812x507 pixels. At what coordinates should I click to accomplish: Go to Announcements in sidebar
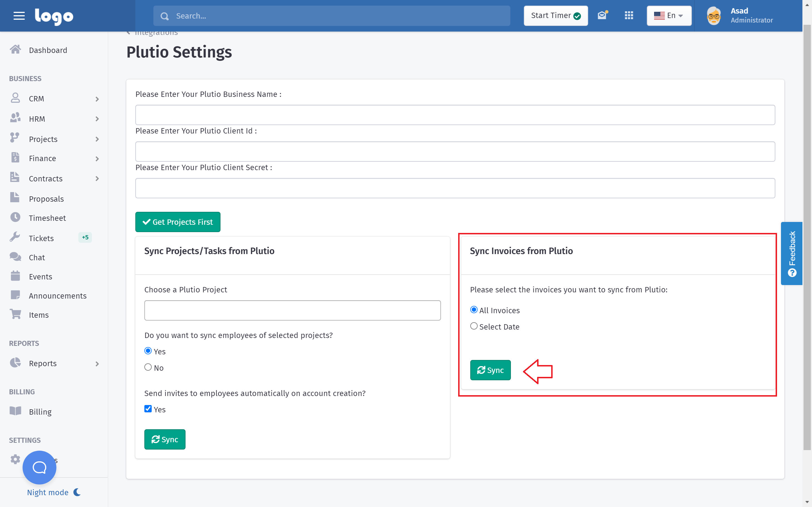click(58, 296)
